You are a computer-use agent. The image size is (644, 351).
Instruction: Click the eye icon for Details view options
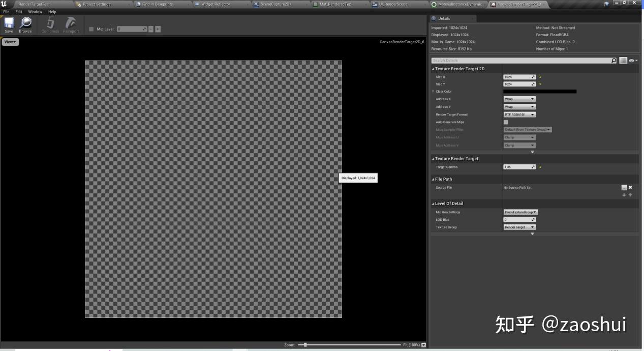(632, 60)
